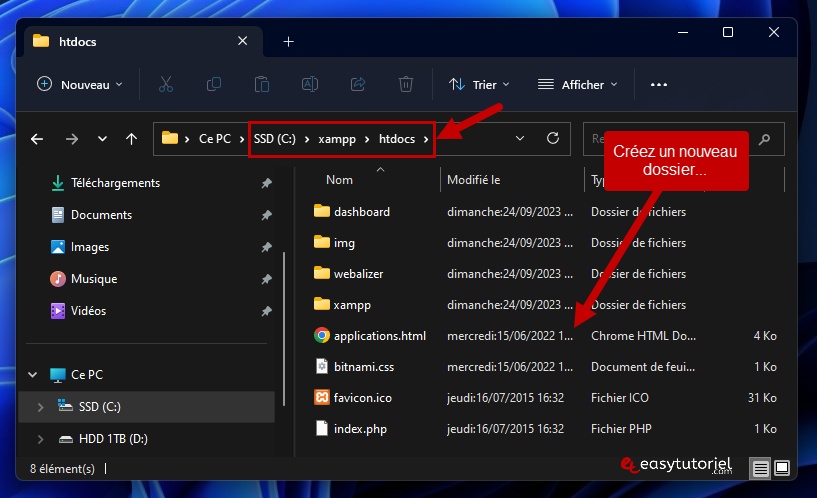This screenshot has height=498, width=817.
Task: Click the search magnifier icon
Action: click(x=764, y=139)
